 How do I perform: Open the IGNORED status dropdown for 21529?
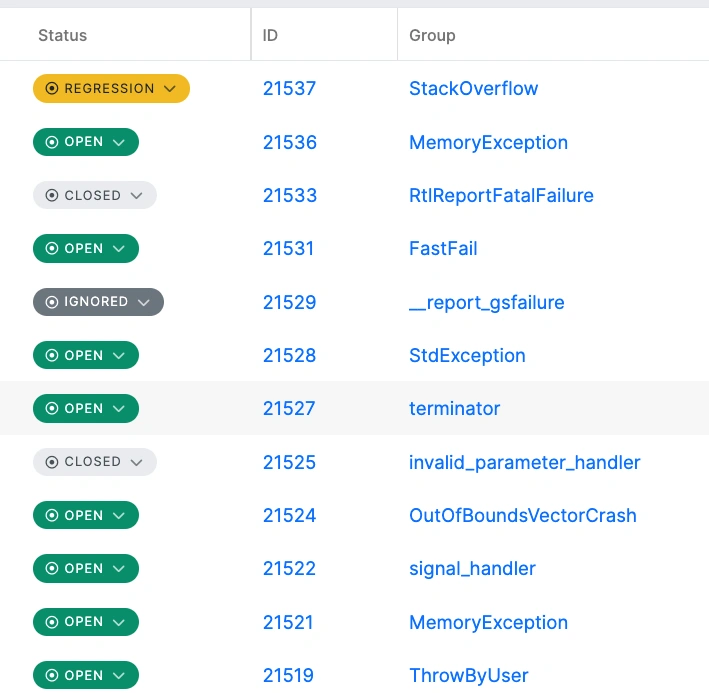98,302
